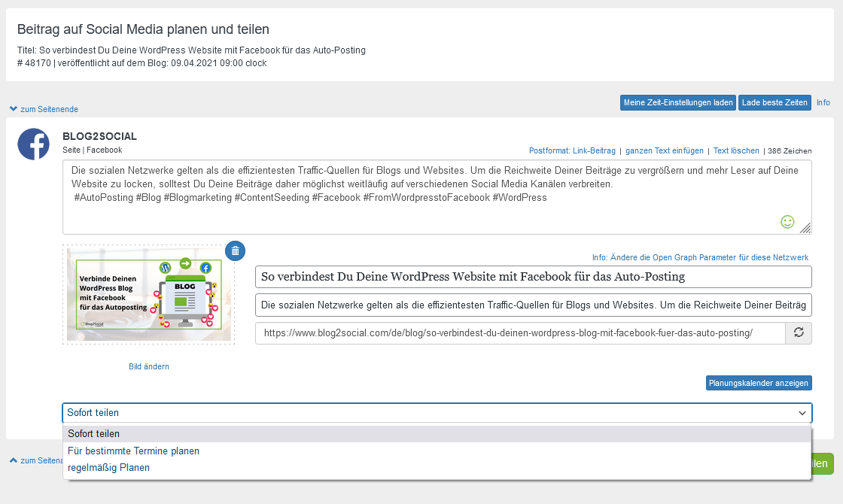This screenshot has width=843, height=504.
Task: Select 'Sofort teilen' option in list
Action: (x=437, y=433)
